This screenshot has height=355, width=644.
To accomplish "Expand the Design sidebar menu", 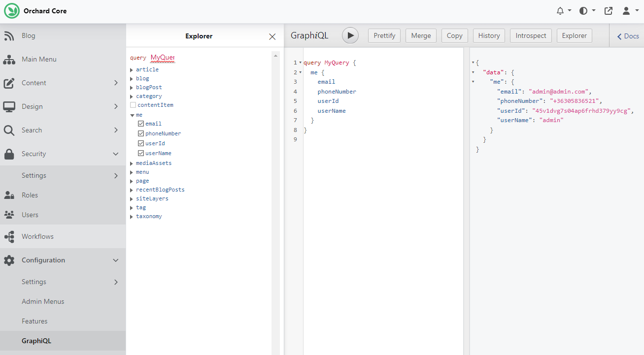I will tap(63, 107).
